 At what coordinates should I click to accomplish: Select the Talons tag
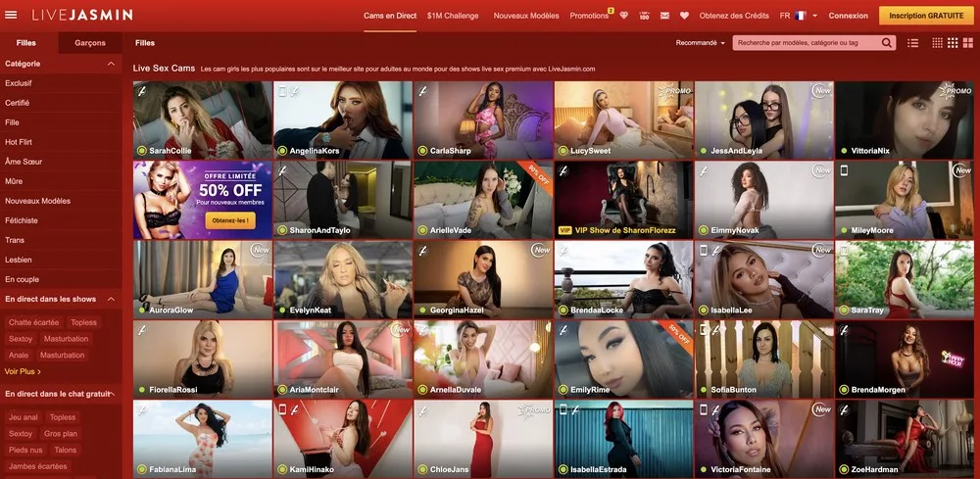click(x=65, y=450)
